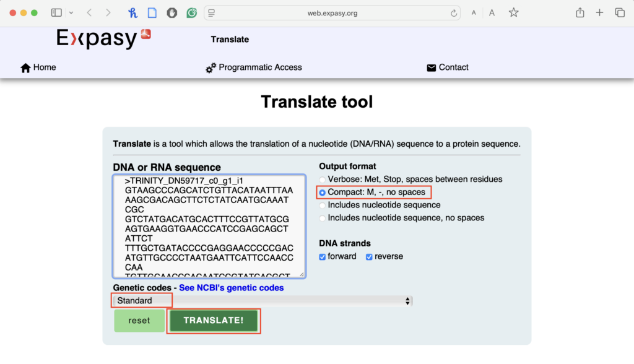The height and width of the screenshot is (364, 634).
Task: Go to the Contact page
Action: pos(448,67)
